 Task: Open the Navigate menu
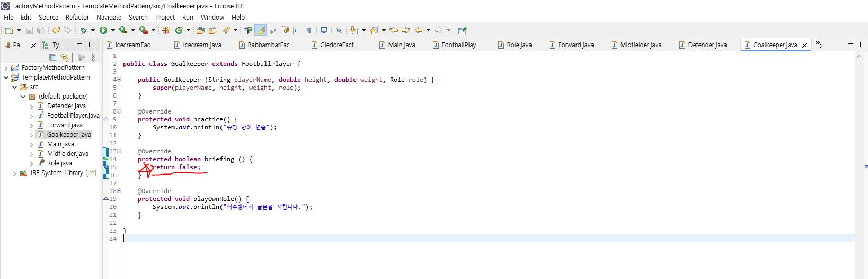pyautogui.click(x=109, y=17)
